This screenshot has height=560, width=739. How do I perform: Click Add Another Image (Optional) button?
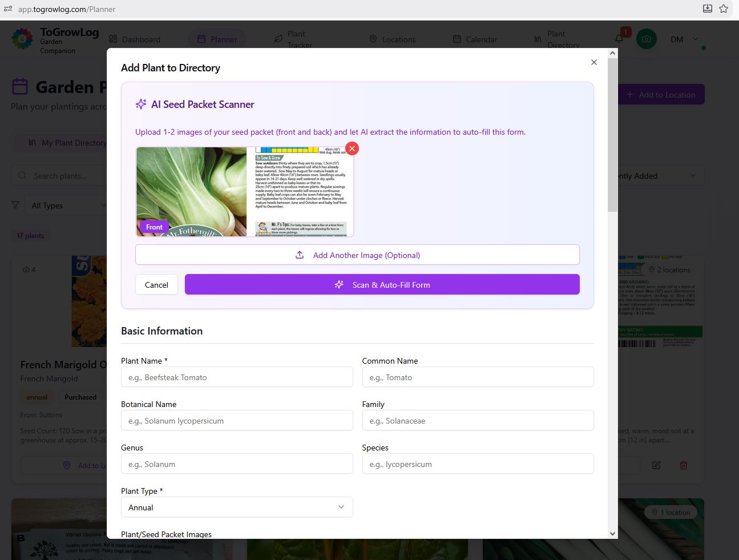[357, 255]
